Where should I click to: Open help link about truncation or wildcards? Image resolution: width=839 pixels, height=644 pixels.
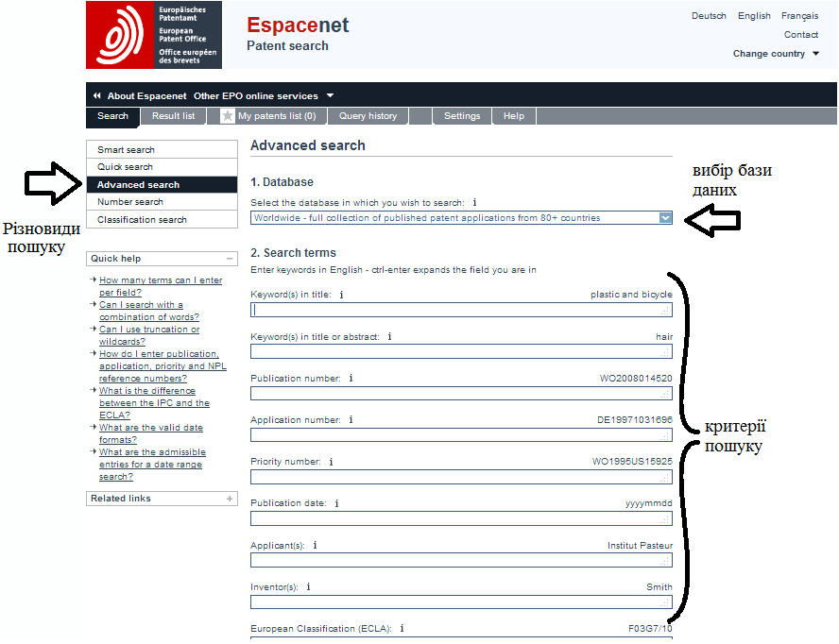[148, 335]
